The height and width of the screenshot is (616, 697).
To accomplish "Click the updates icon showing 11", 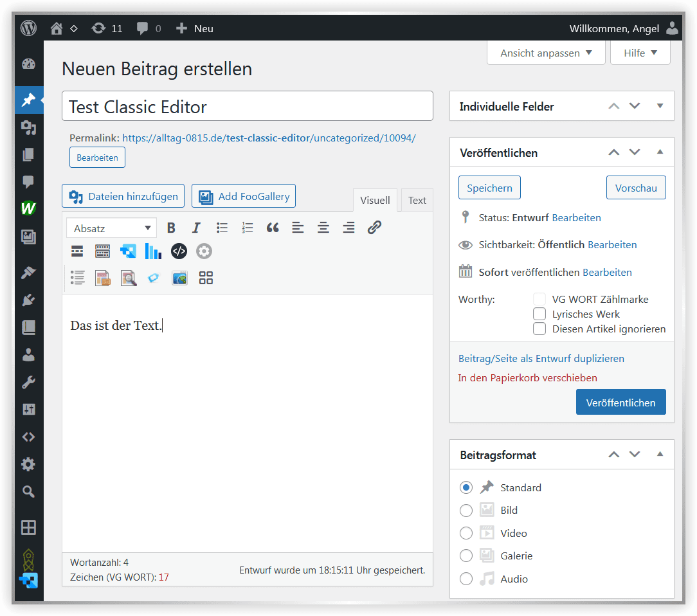I will click(107, 28).
